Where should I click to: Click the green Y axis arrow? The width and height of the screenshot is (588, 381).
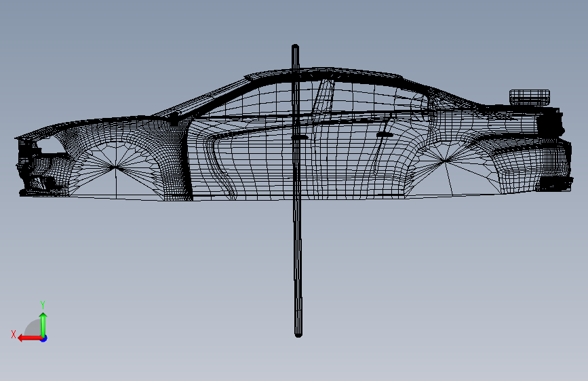point(43,325)
